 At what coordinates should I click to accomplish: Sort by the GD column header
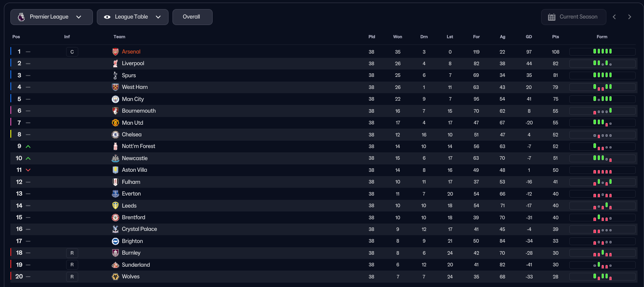point(529,37)
